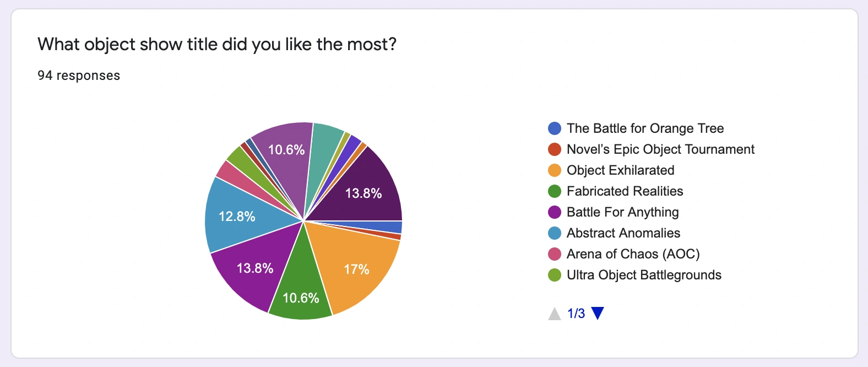Click the red legend dot for Novel's Epic Object Tournament
Image resolution: width=868 pixels, height=367 pixels.
[x=555, y=149]
